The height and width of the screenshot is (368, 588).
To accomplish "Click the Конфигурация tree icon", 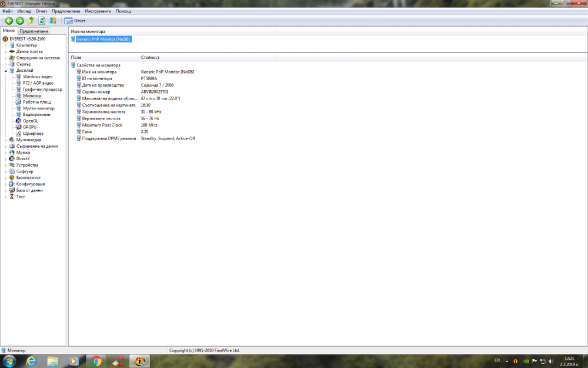I will (x=12, y=184).
